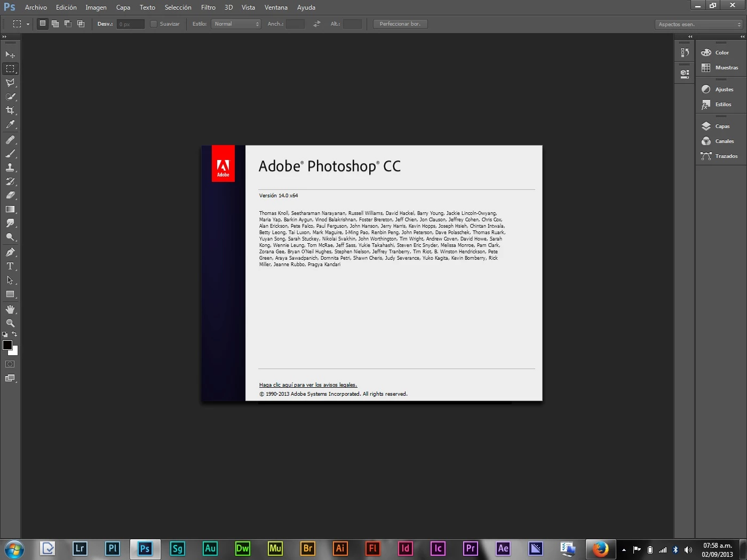Click the Perfeccionar bor. button
This screenshot has width=747, height=560.
tap(400, 24)
